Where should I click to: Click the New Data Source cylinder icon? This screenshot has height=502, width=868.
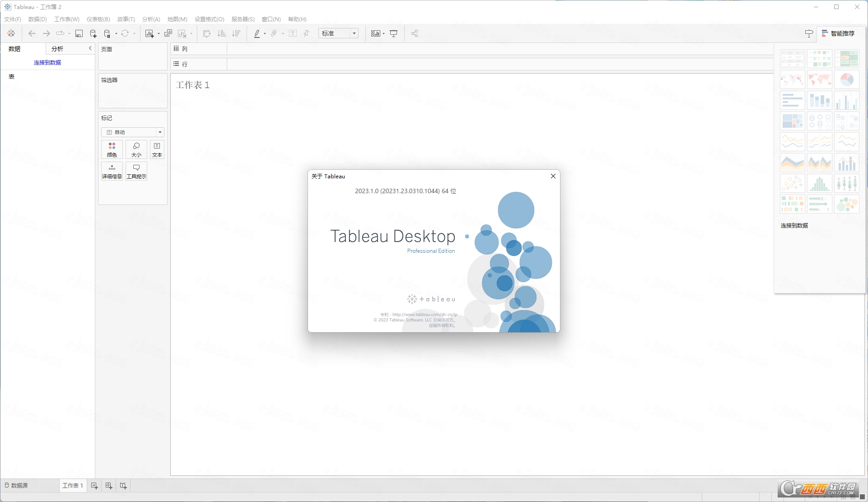pos(93,33)
